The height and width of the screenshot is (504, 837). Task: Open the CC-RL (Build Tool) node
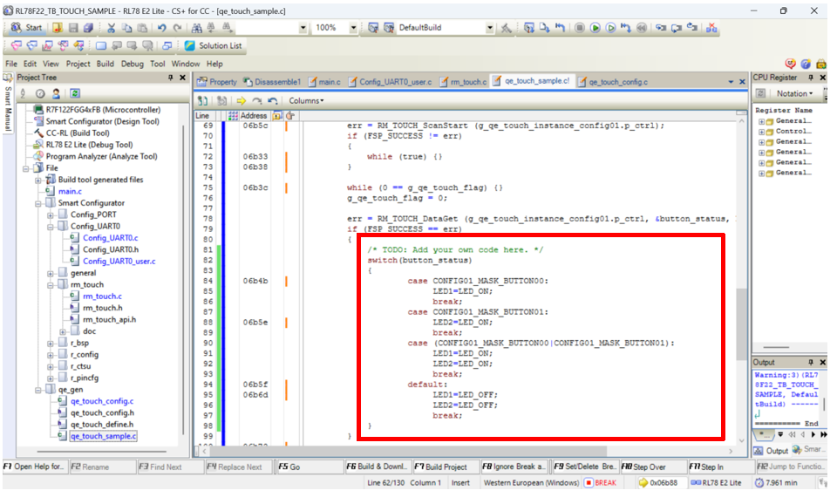[x=76, y=133]
